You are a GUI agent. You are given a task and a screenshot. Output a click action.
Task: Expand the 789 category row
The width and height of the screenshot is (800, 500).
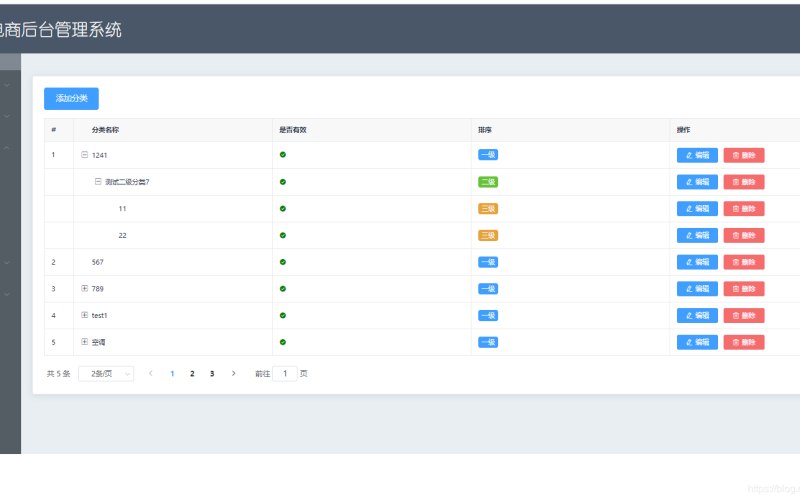click(x=85, y=288)
